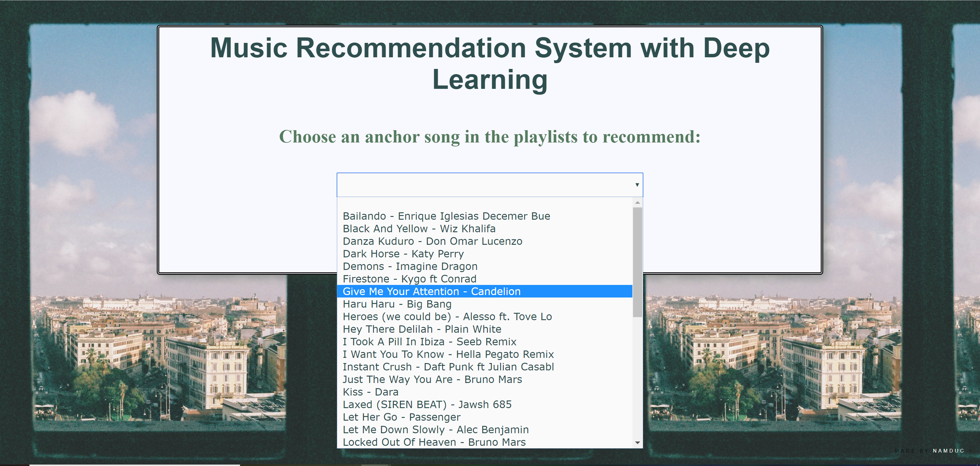Pick highlighted Give Me Your Attention - Candelion

coord(432,292)
